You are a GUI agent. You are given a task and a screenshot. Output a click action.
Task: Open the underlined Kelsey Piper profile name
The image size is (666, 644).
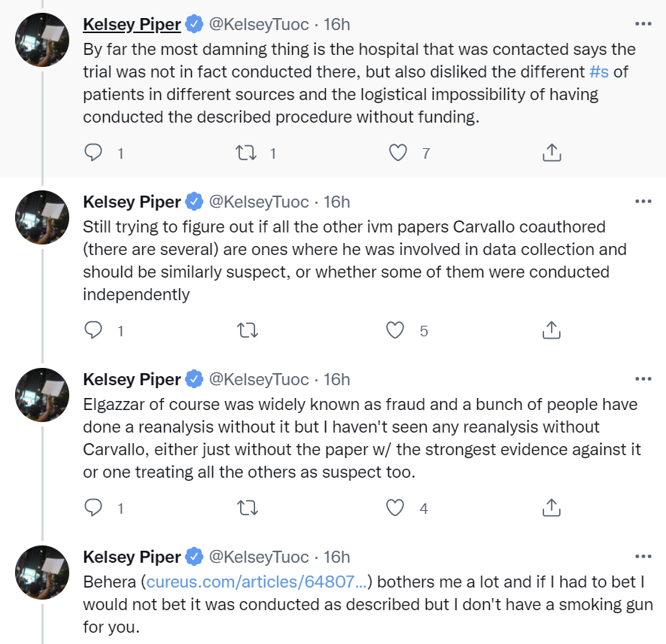click(x=132, y=24)
